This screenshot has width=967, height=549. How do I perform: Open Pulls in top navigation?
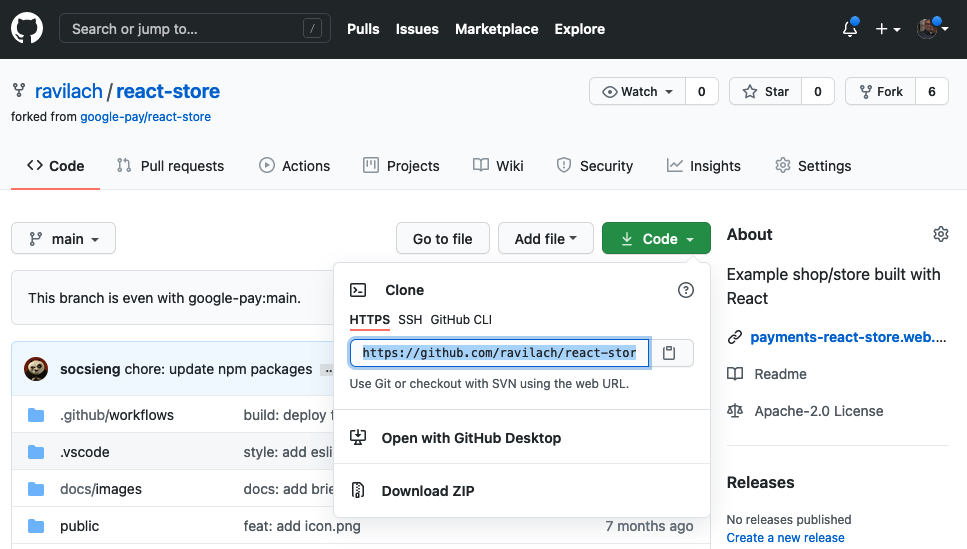click(x=363, y=29)
